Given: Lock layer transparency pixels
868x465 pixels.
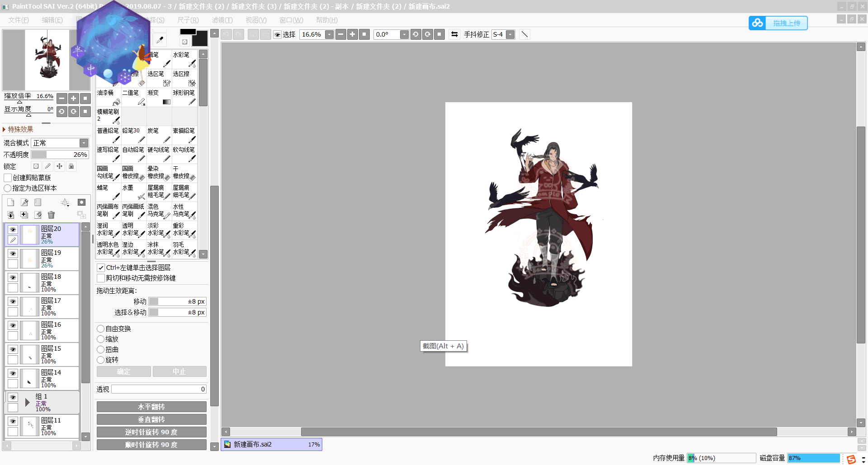Looking at the screenshot, I should pyautogui.click(x=36, y=166).
